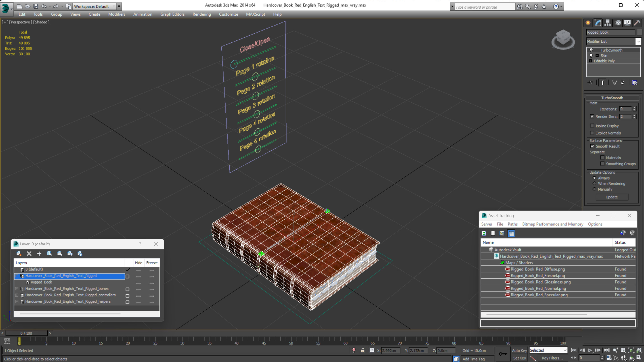
Task: Click the Add Time Tag label
Action: tap(474, 359)
